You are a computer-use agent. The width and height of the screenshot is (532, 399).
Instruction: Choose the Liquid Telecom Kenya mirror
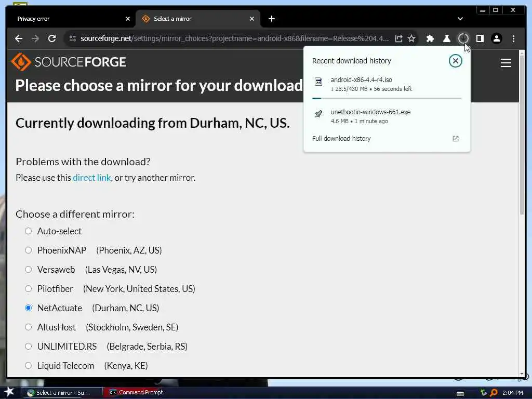[x=29, y=365]
